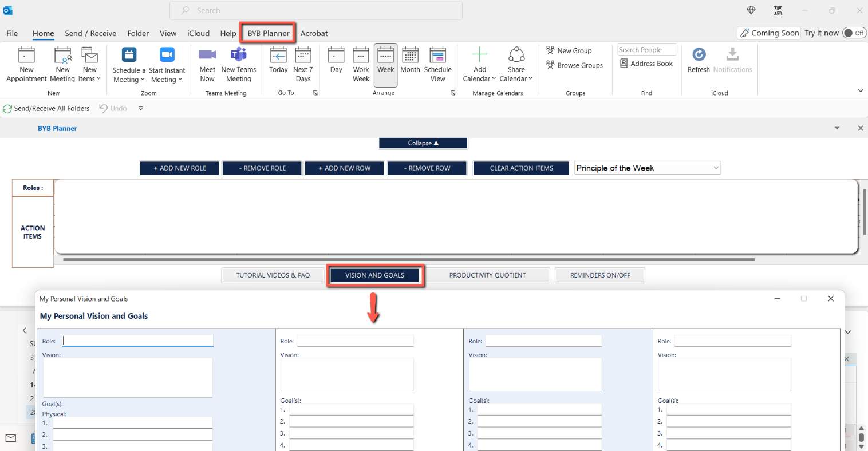Go to Today in calendar
Screen dimensions: 868x451
tap(278, 60)
